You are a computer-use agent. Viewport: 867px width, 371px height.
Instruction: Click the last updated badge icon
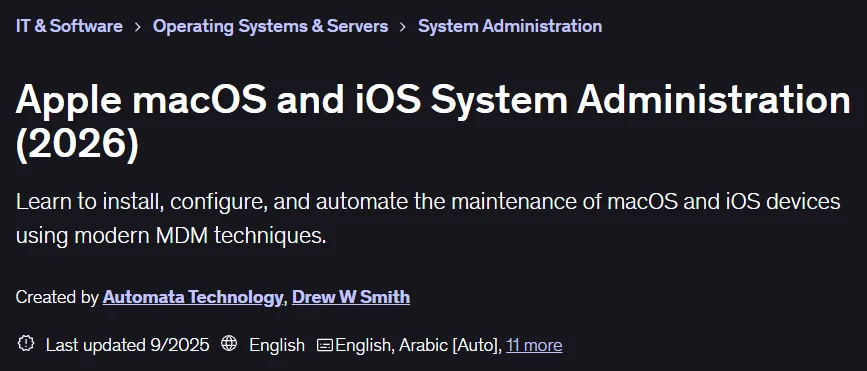(25, 343)
